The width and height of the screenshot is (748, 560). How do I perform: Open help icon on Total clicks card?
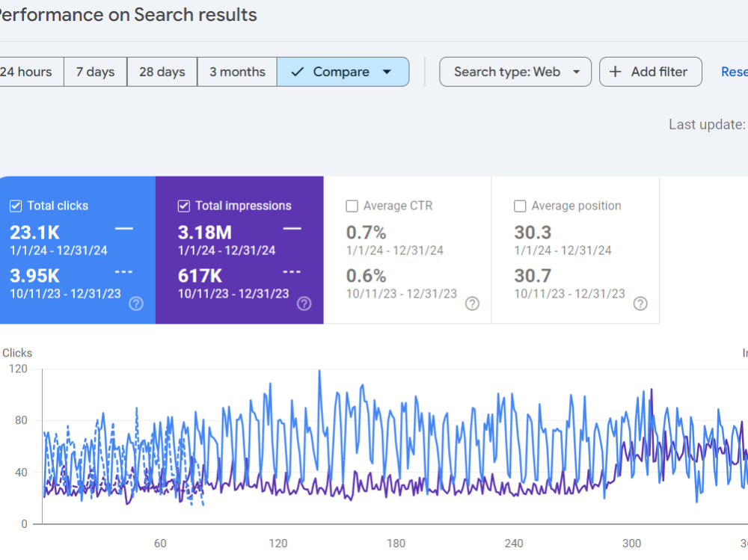point(136,304)
